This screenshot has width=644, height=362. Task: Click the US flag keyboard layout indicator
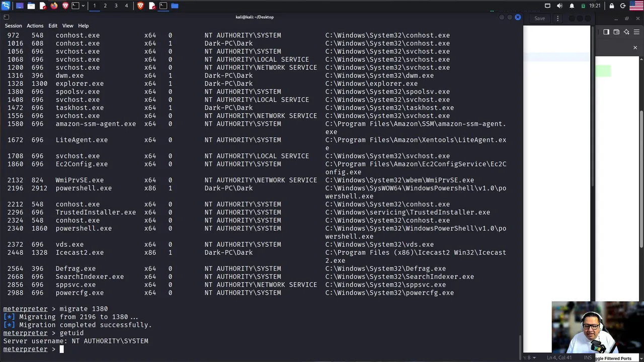[x=636, y=6]
